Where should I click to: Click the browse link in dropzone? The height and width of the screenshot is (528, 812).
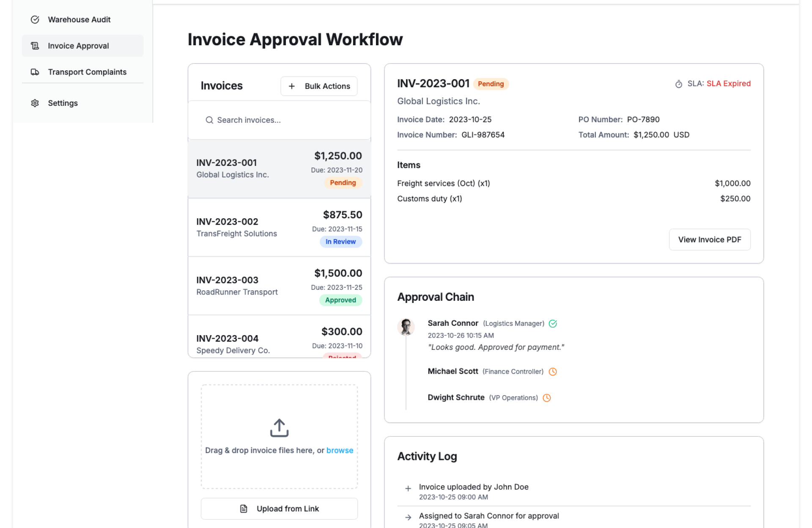[340, 451]
